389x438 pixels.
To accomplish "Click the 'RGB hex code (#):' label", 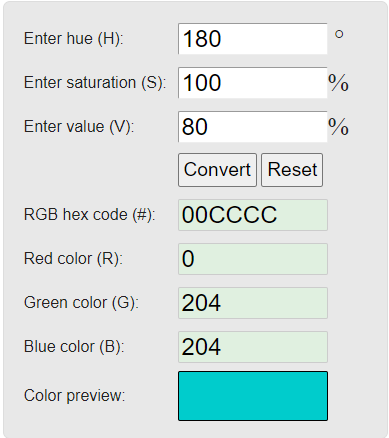I will (x=90, y=215).
